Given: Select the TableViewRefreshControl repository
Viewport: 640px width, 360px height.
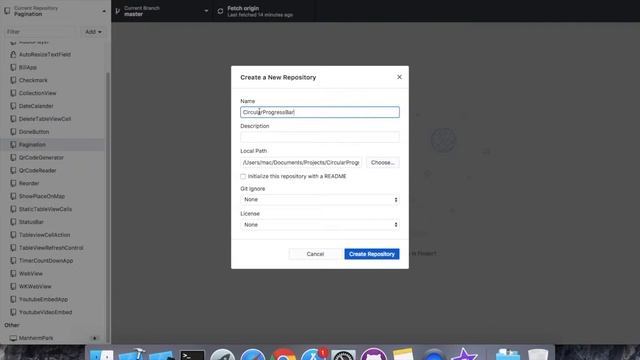Looking at the screenshot, I should tap(53, 248).
